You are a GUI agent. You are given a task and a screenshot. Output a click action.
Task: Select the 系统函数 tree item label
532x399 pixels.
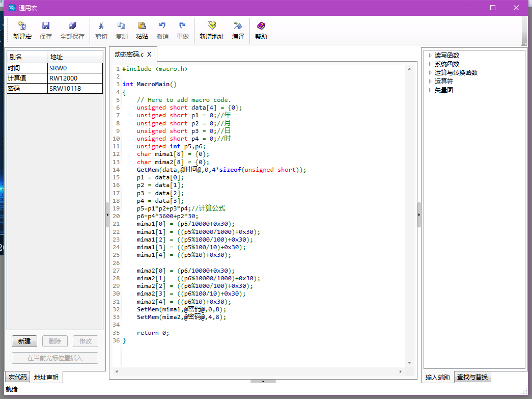point(447,64)
